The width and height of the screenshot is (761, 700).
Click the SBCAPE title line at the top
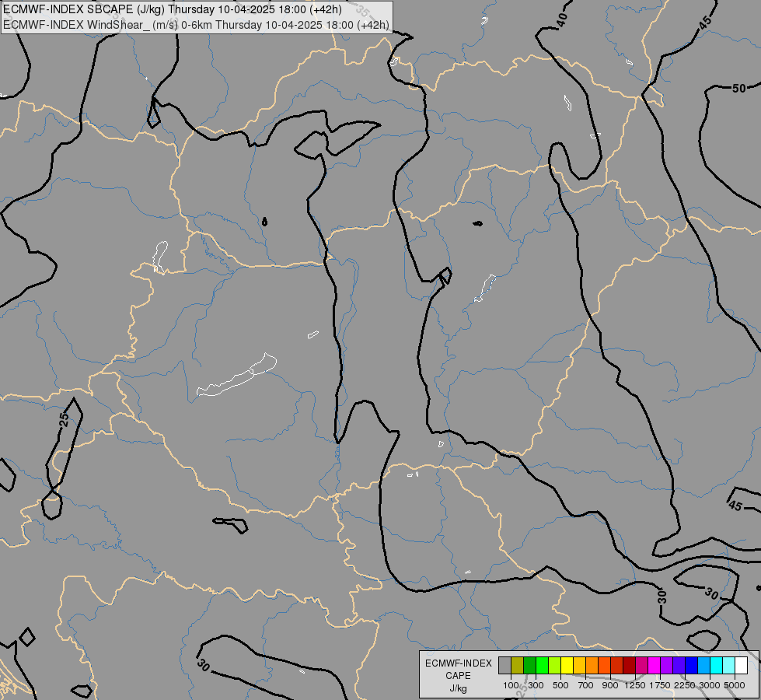pyautogui.click(x=173, y=9)
